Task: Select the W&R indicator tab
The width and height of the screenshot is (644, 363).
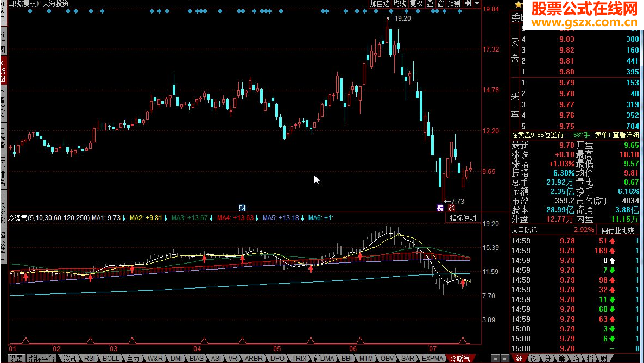Action: [x=155, y=359]
